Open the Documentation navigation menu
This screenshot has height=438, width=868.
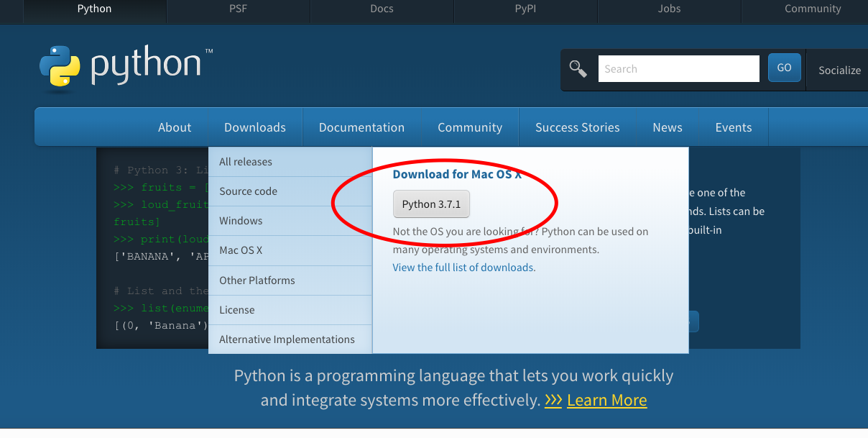[361, 127]
